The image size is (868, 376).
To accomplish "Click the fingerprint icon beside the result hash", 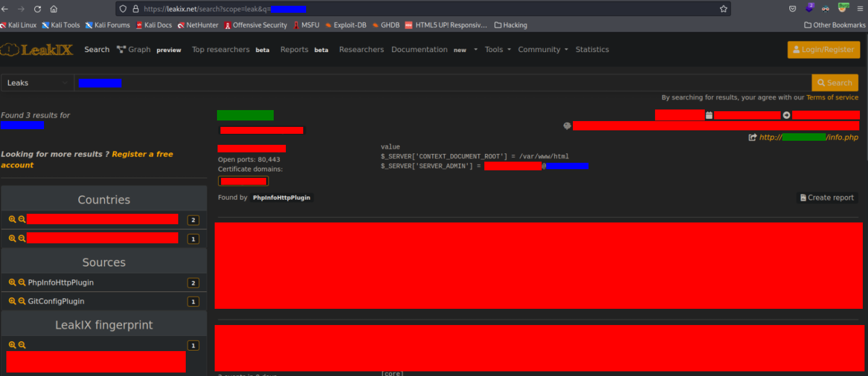I will click(567, 126).
